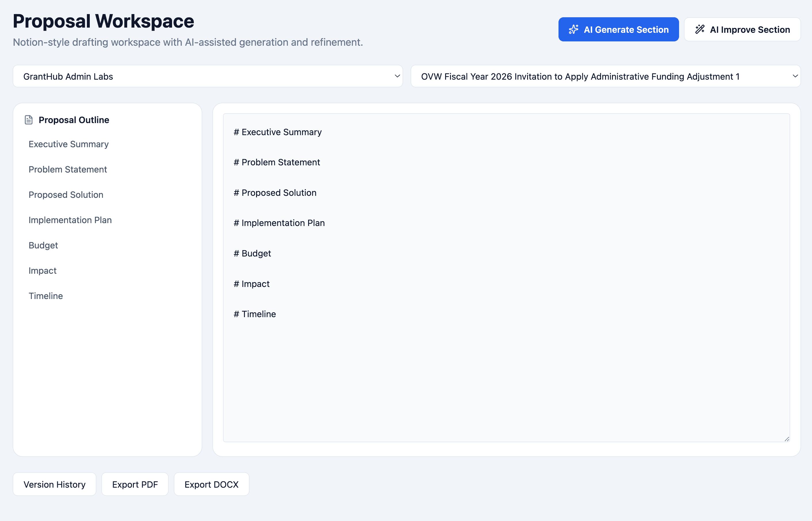This screenshot has width=812, height=521.
Task: Select Implementation Plan from the outline
Action: click(70, 220)
